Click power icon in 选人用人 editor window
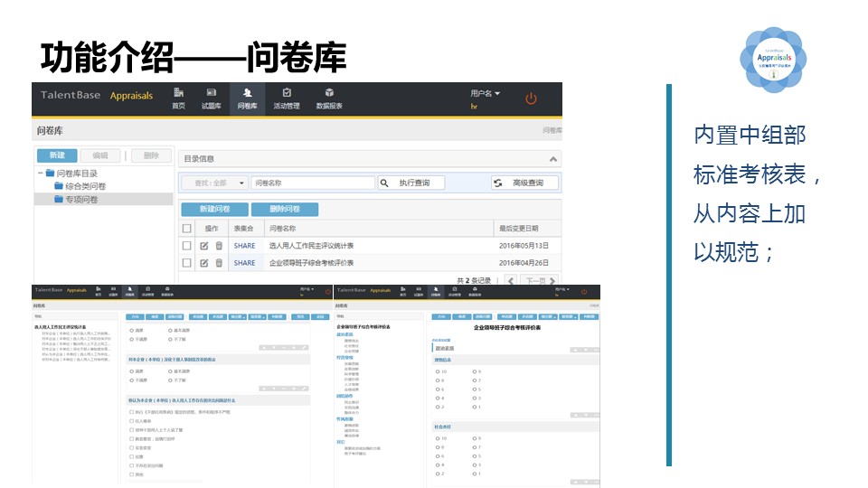Viewport: 868px width, 488px height. click(327, 291)
